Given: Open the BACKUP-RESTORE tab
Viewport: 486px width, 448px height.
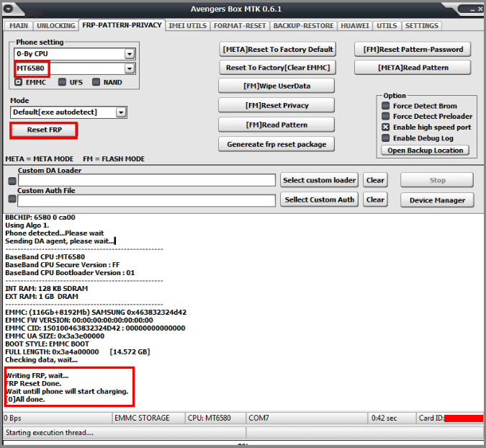Looking at the screenshot, I should click(303, 26).
